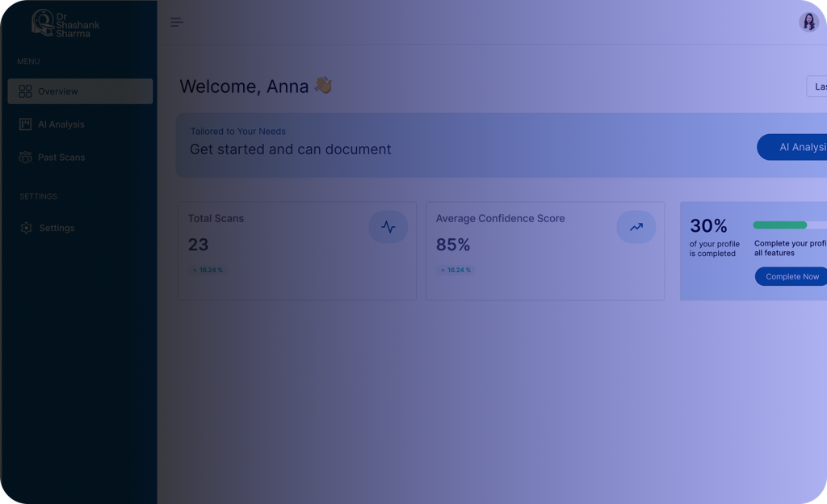Click the Dr Shashank Sharma logo
Image resolution: width=827 pixels, height=504 pixels.
click(66, 23)
